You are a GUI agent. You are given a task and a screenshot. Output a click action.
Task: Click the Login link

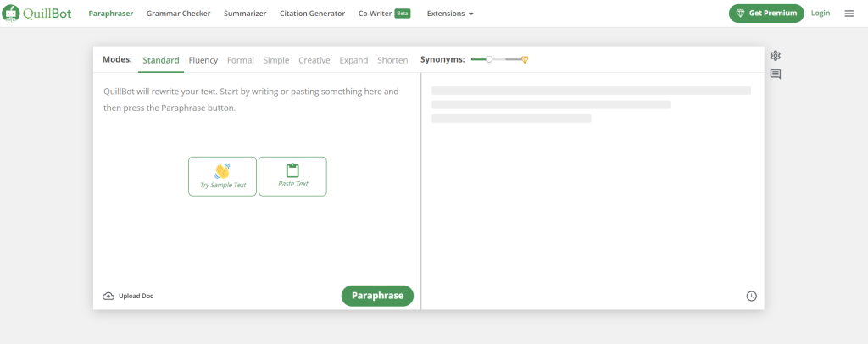[x=821, y=14]
